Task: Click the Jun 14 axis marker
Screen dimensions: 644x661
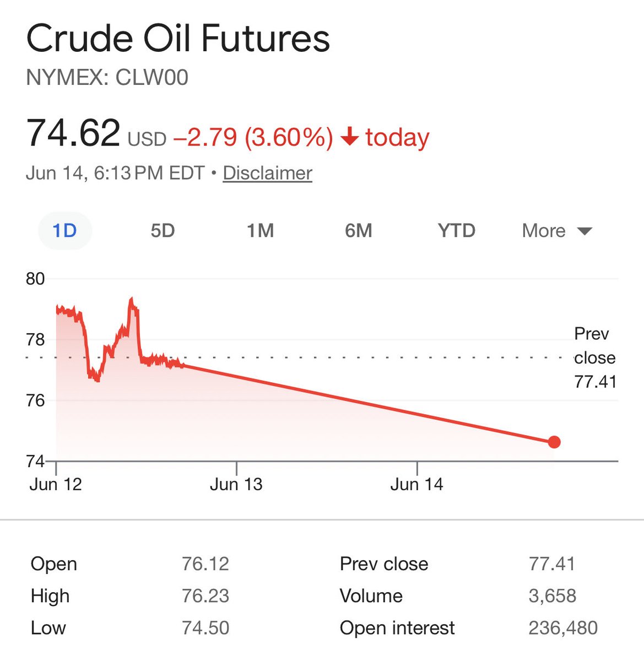Action: click(416, 484)
